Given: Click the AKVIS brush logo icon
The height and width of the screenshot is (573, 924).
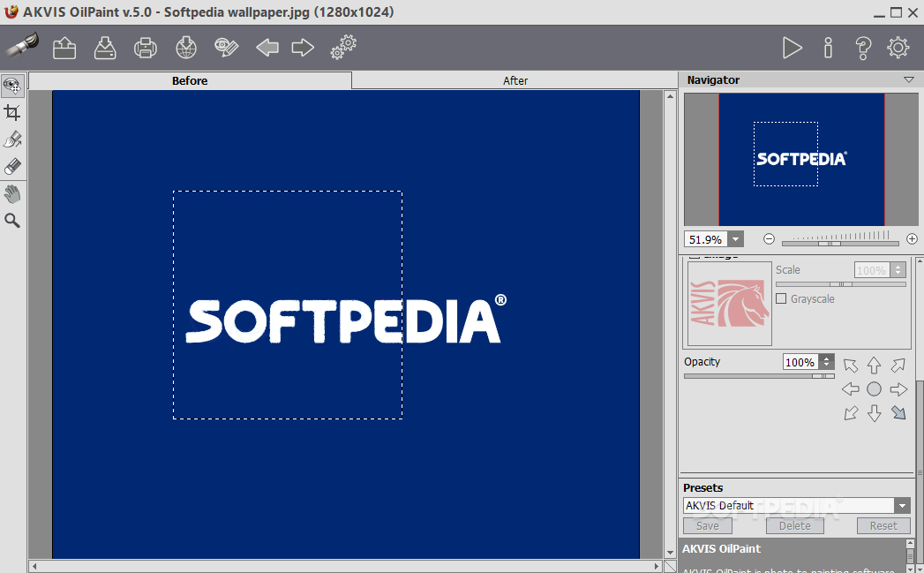Looking at the screenshot, I should (x=22, y=45).
